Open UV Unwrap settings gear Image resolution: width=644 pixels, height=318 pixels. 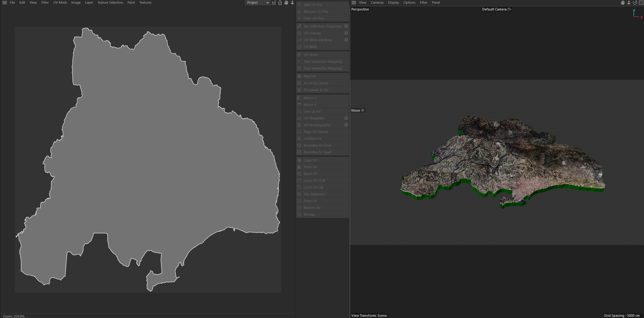tap(346, 33)
